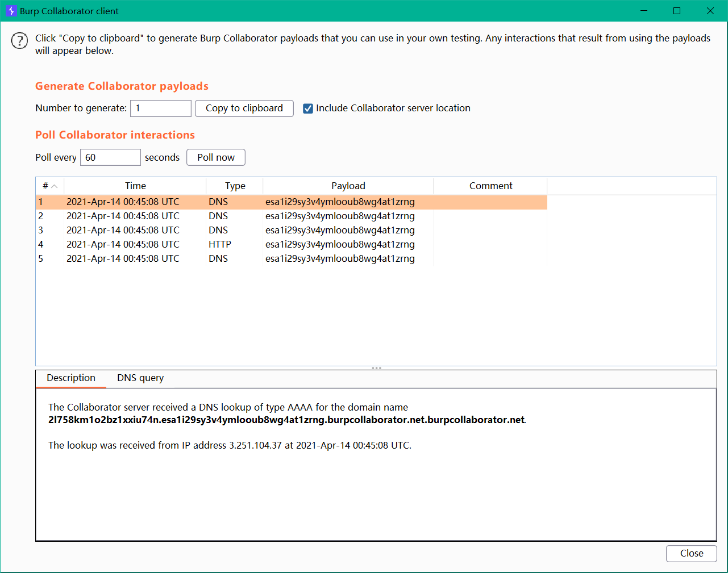Maximize the Burp Collaborator client window
This screenshot has width=728, height=573.
pos(677,11)
